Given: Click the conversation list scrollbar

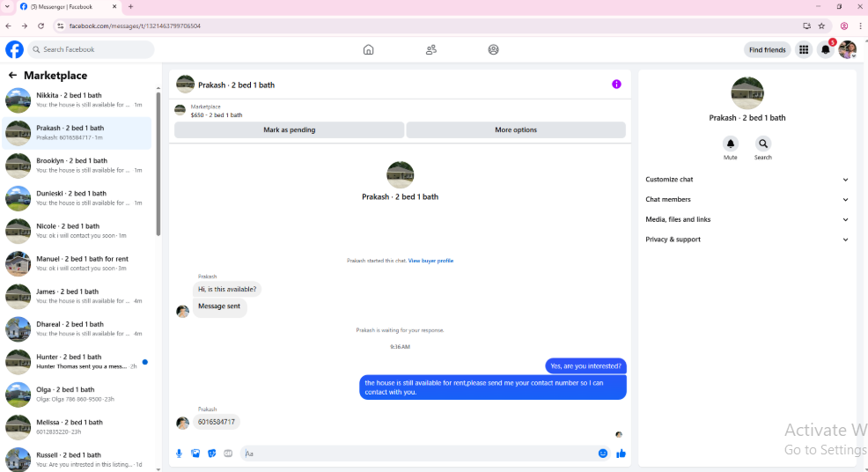Looking at the screenshot, I should click(x=158, y=164).
